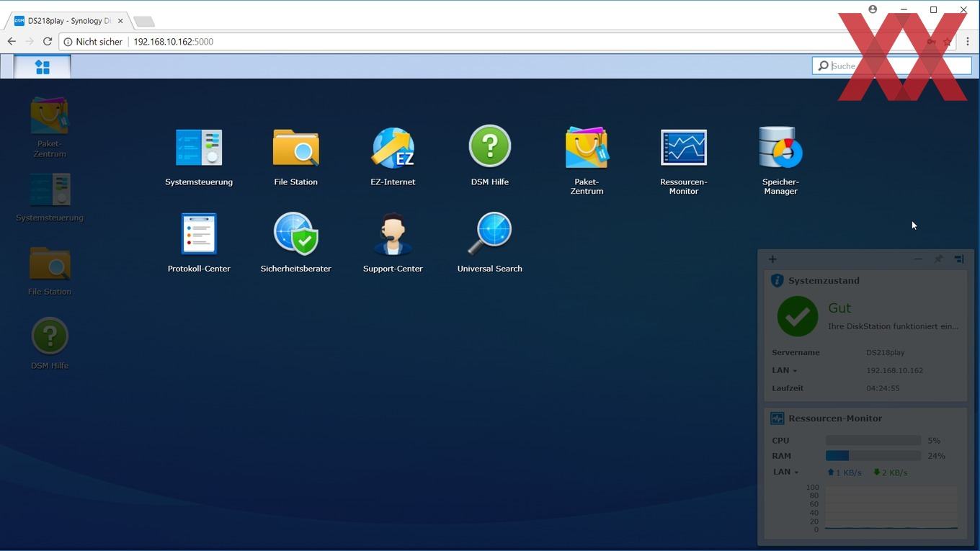Click the CPU usage bar
Screen dimensions: 980x551
(x=873, y=440)
